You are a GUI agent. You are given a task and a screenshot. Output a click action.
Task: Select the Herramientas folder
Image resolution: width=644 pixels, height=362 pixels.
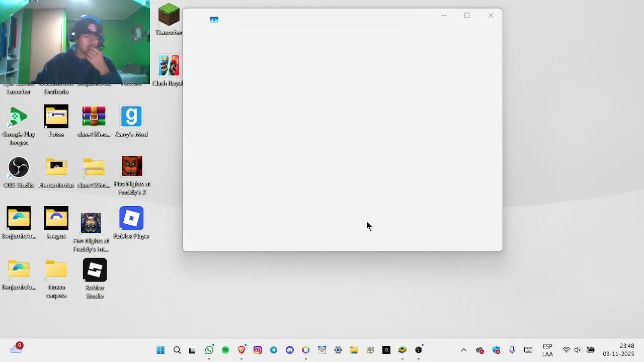coord(56,172)
